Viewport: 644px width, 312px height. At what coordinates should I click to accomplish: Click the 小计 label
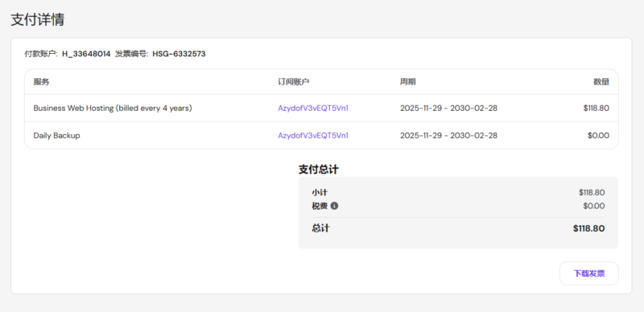pyautogui.click(x=320, y=192)
